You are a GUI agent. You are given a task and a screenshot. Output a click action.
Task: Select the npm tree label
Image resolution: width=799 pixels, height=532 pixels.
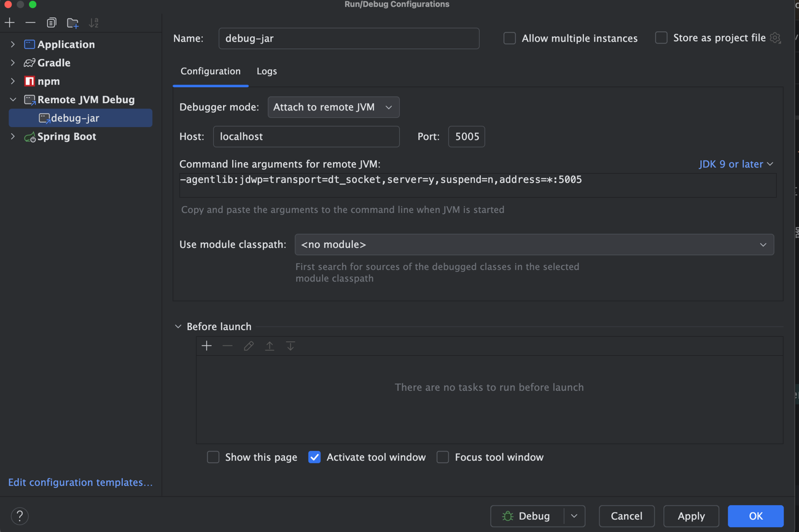click(x=49, y=81)
